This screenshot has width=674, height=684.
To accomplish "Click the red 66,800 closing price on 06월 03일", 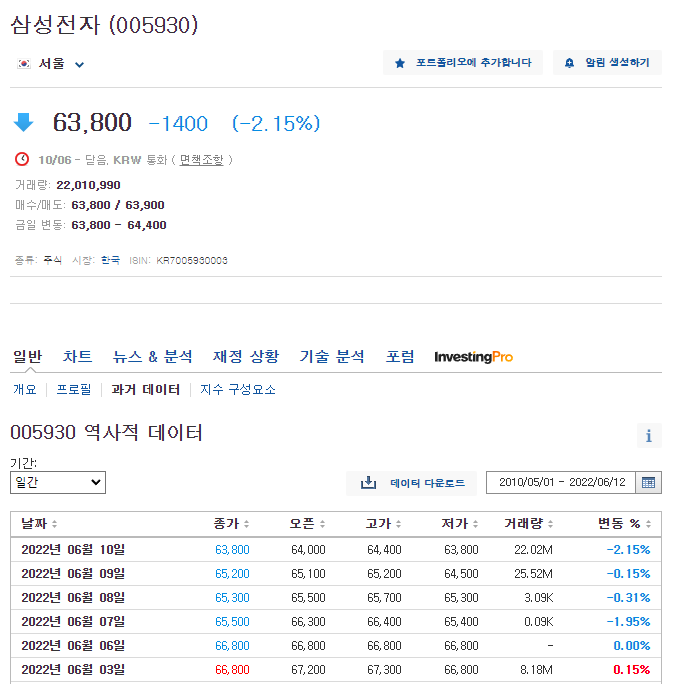I will pos(232,670).
